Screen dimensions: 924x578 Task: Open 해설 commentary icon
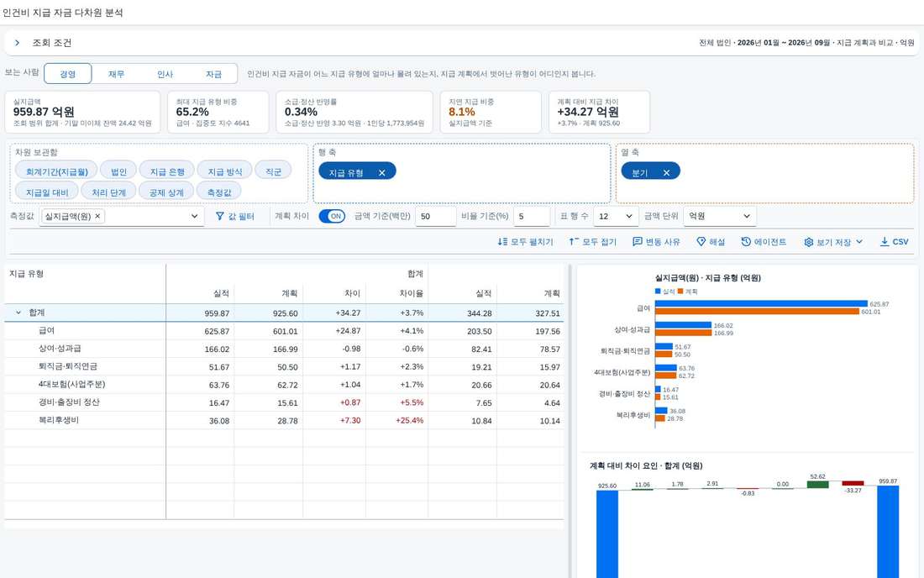701,242
